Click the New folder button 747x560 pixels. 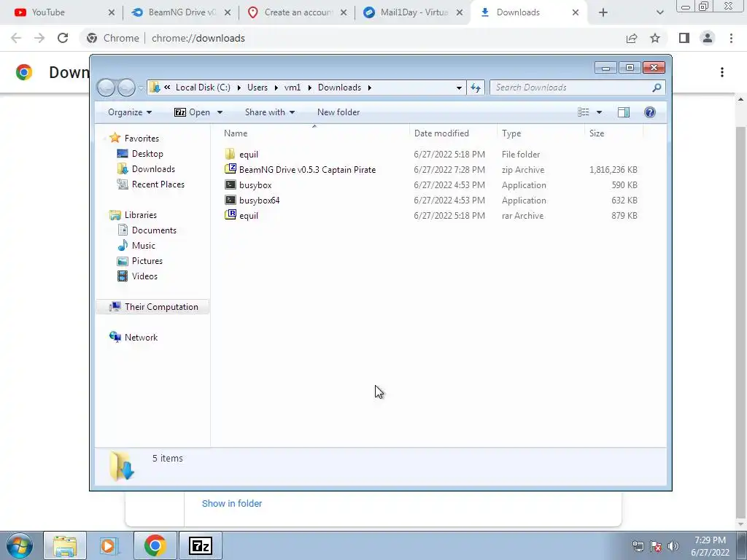[x=338, y=112]
